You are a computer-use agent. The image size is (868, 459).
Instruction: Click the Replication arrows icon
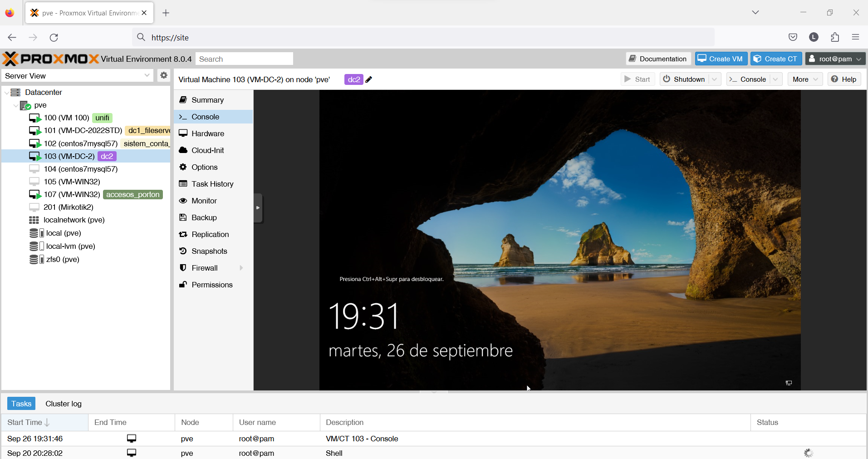pyautogui.click(x=183, y=234)
